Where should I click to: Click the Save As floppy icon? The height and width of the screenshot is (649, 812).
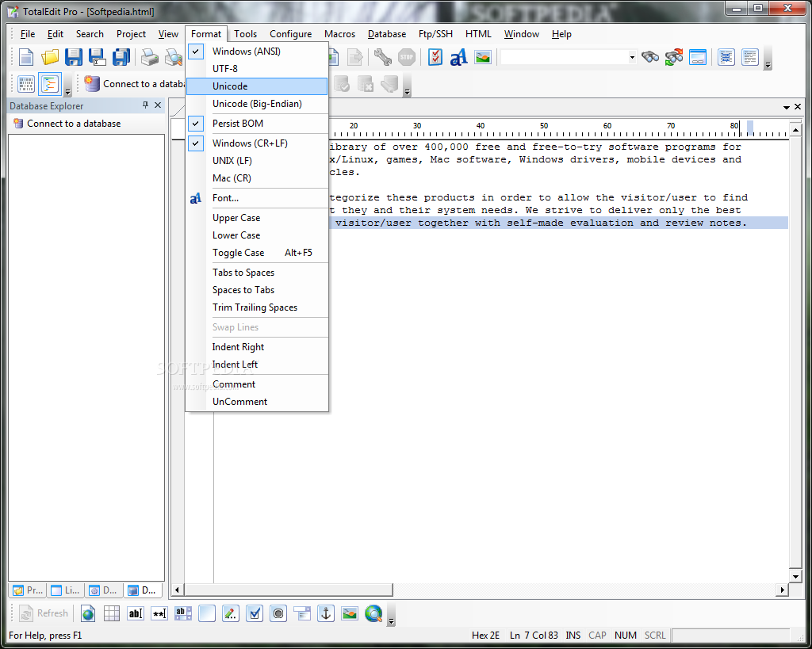pyautogui.click(x=98, y=57)
